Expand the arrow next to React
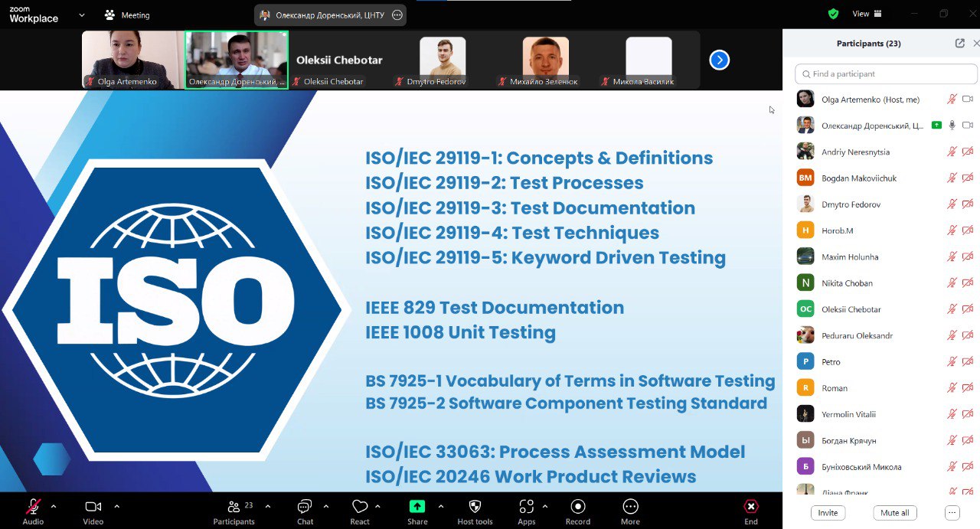 pos(377,506)
